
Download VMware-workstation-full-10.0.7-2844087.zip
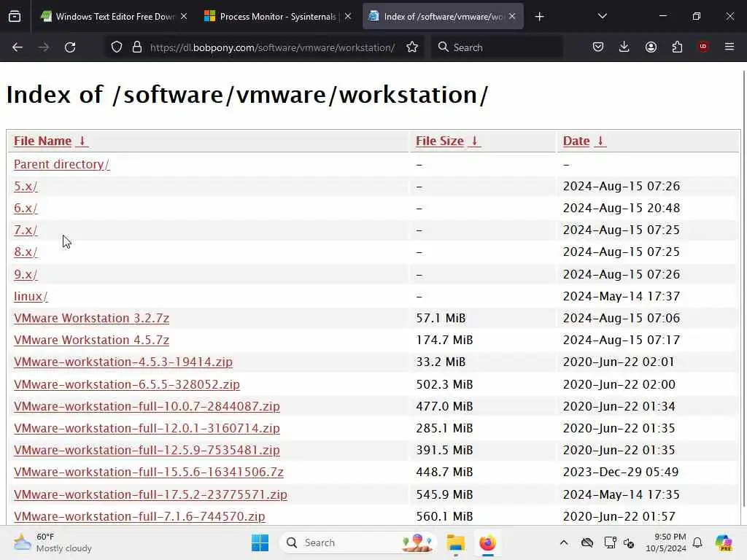tap(147, 406)
